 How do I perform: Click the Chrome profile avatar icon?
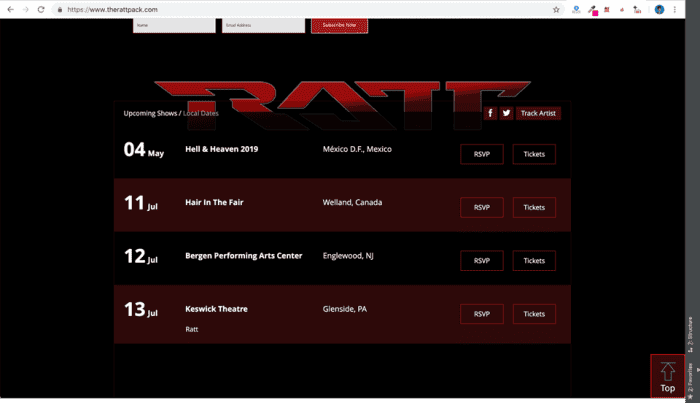click(x=660, y=9)
